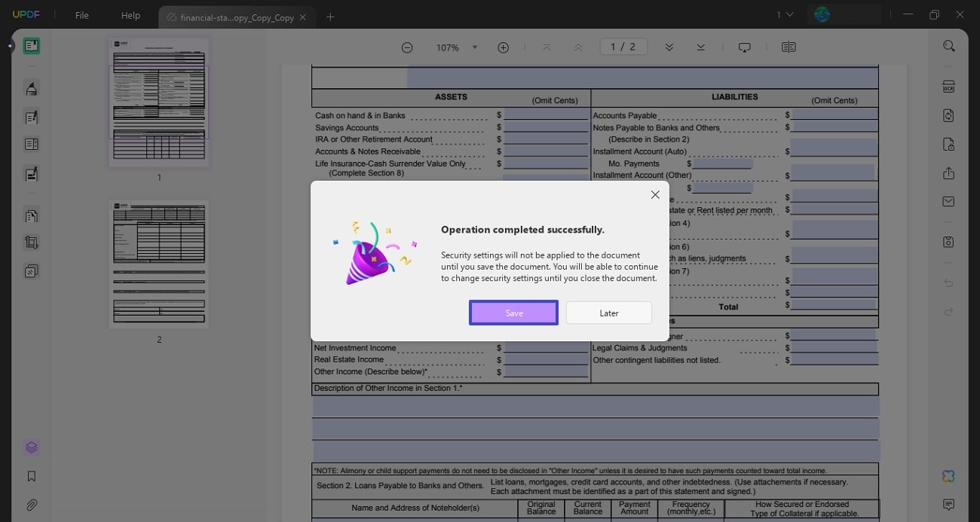Click the Save button in dialog
This screenshot has width=980, height=522.
click(513, 313)
